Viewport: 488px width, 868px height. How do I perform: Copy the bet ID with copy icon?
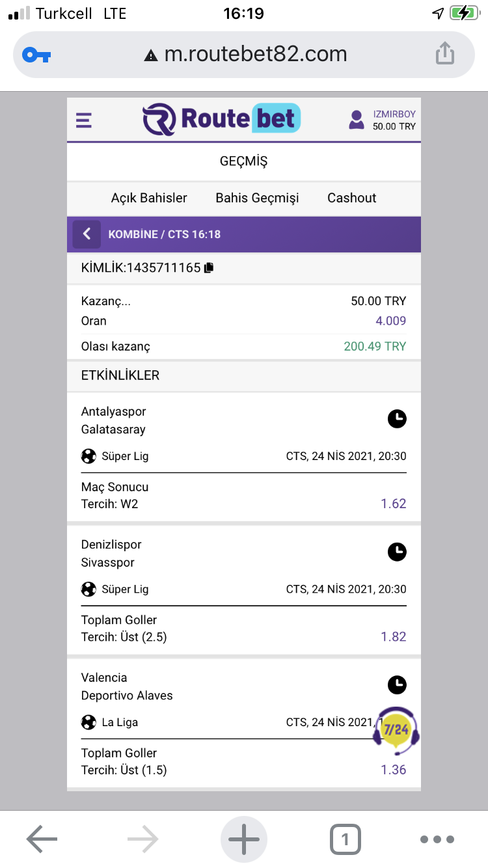209,267
